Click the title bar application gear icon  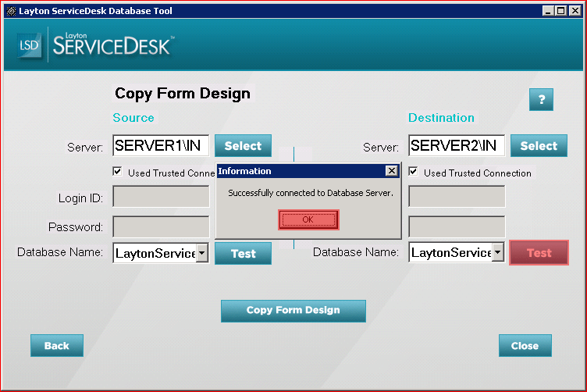11,11
